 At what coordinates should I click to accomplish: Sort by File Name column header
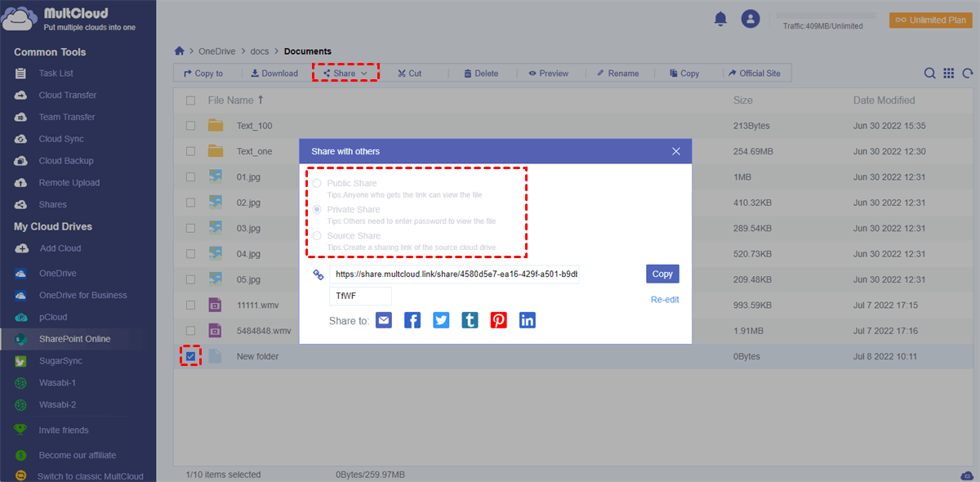click(x=236, y=100)
